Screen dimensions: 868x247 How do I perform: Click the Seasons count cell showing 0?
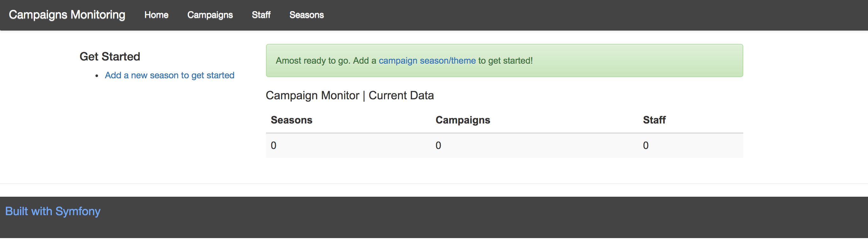[x=274, y=145]
